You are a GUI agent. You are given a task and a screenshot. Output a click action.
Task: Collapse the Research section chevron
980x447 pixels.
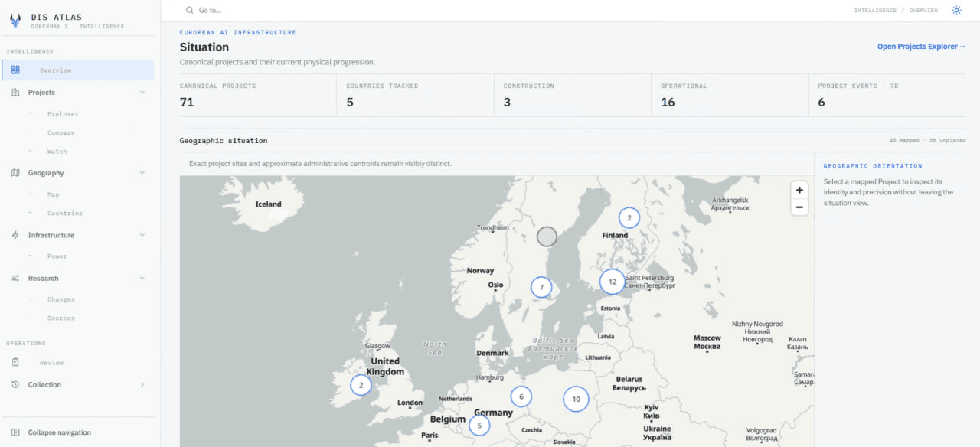(x=142, y=278)
